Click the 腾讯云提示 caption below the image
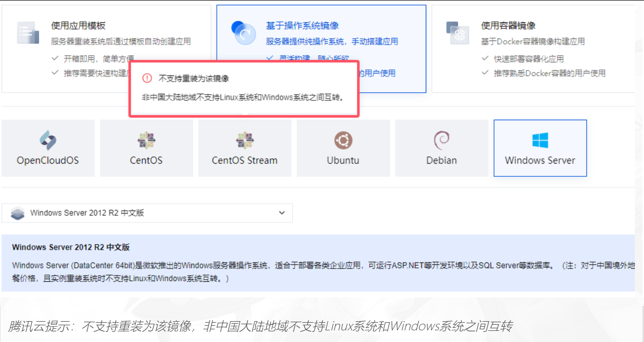644x342 pixels. [x=260, y=326]
